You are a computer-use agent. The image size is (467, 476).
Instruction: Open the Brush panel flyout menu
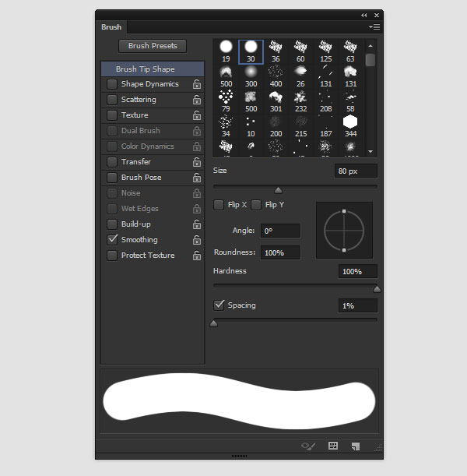(374, 27)
